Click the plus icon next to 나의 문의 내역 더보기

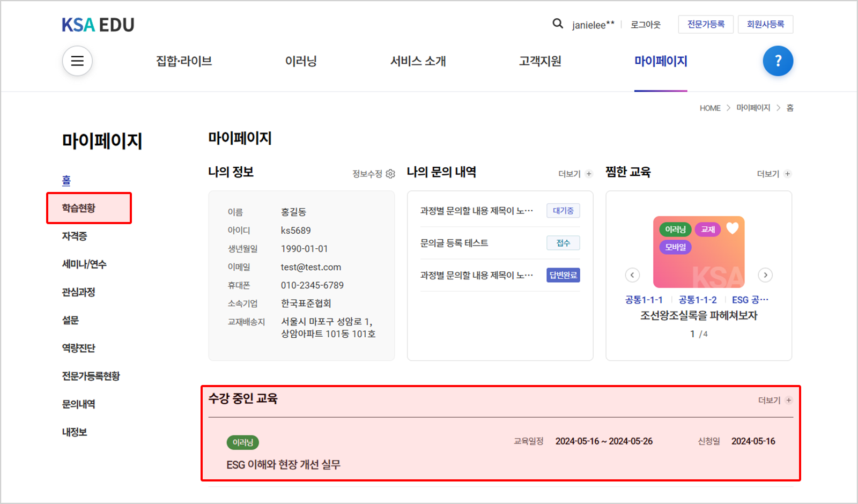pos(589,174)
